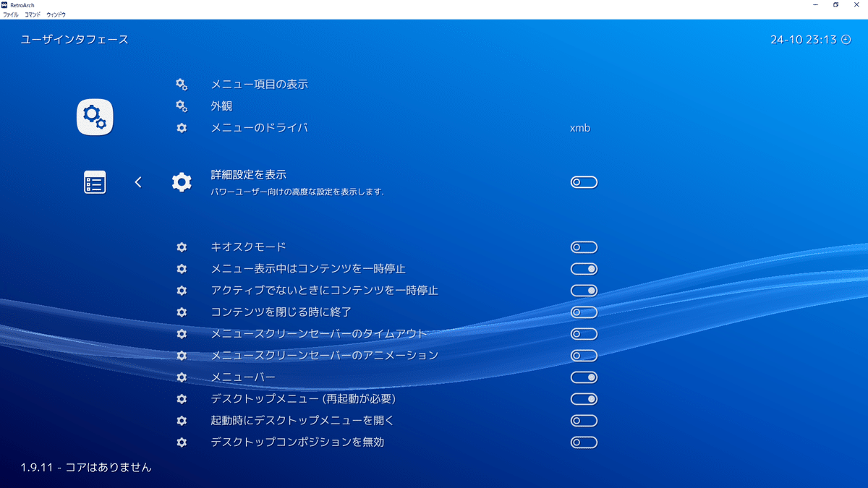The height and width of the screenshot is (488, 868).
Task: Select 起動時にデスクトップメニューを開く label
Action: click(302, 421)
